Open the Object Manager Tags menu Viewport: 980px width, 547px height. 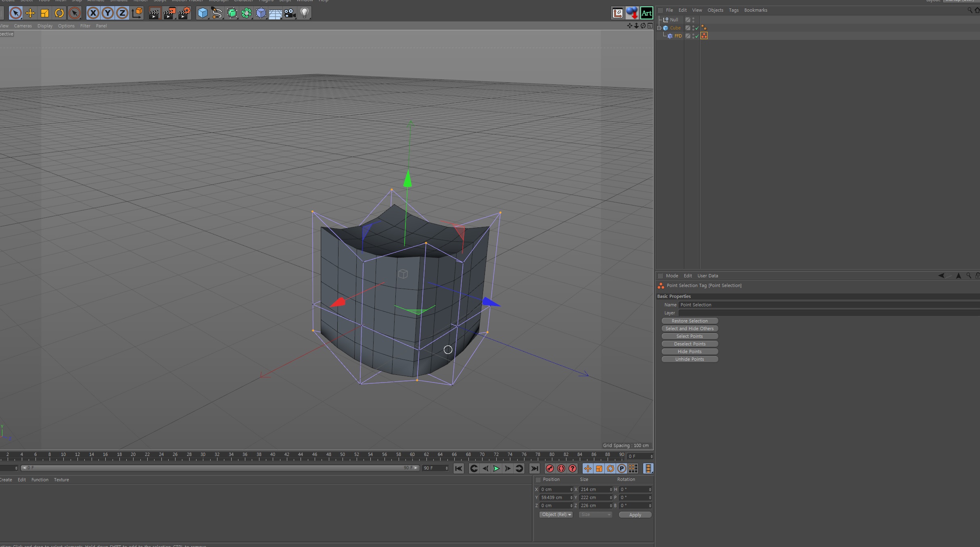click(x=733, y=10)
